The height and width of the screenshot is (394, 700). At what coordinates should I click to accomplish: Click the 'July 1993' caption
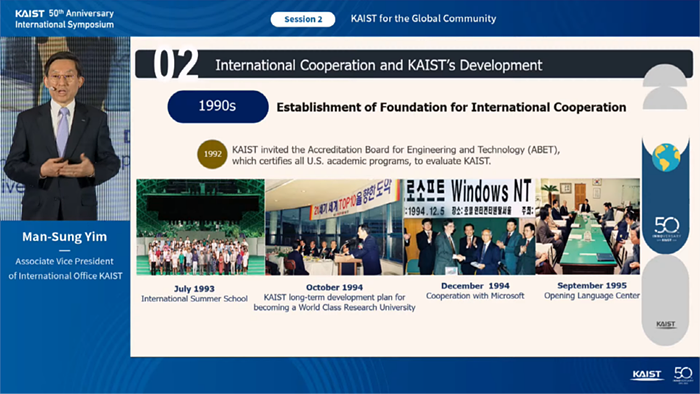click(194, 289)
